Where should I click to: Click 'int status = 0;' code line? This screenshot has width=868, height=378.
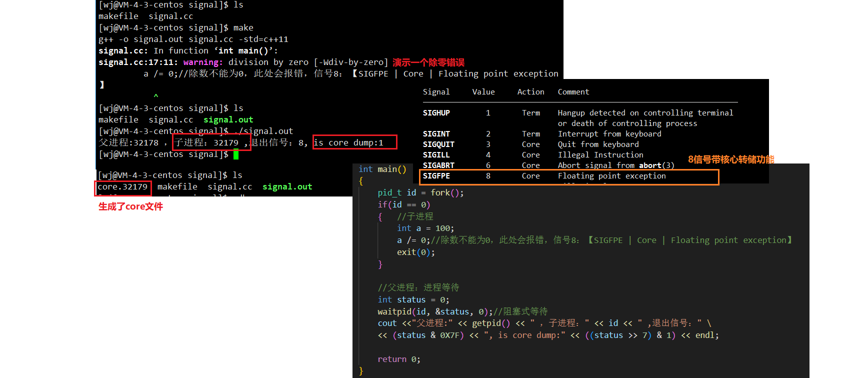click(413, 300)
